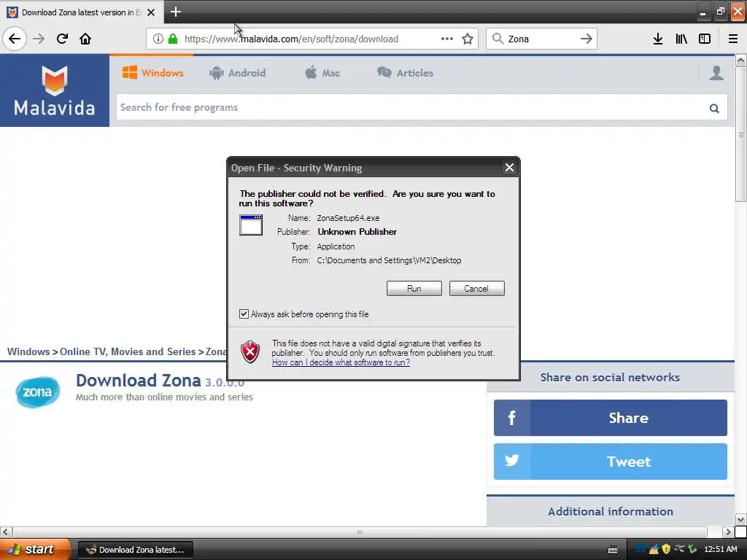Click horizontal scrollbar right arrow
747x560 pixels.
(x=727, y=532)
